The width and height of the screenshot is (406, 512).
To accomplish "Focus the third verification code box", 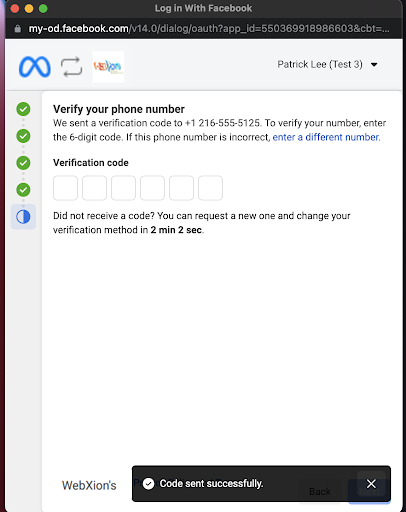I will tap(123, 188).
